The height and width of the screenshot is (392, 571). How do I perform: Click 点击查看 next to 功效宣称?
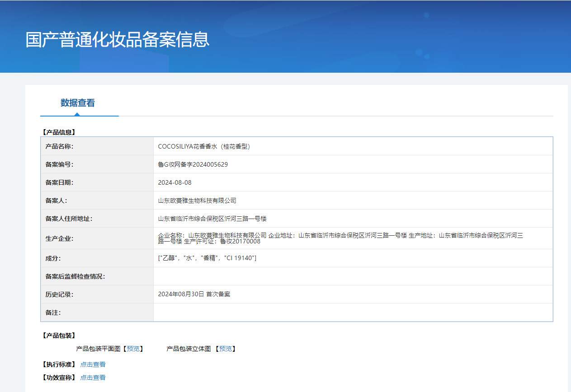pyautogui.click(x=93, y=378)
